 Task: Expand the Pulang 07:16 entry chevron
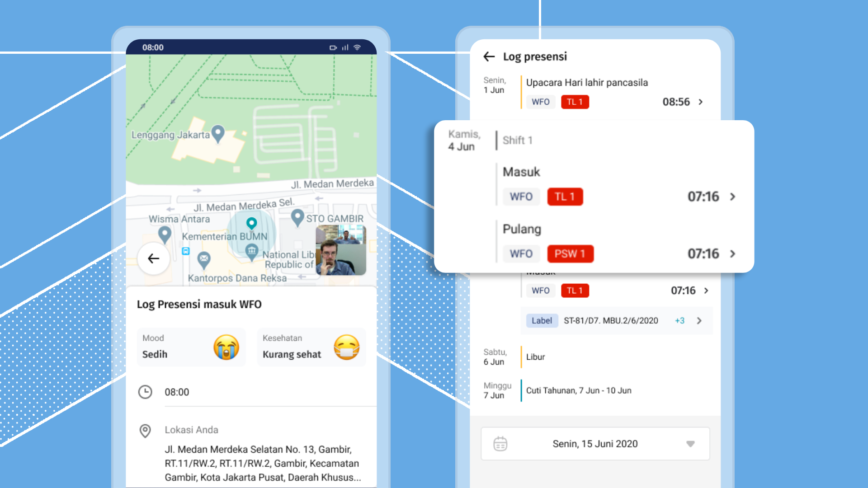(733, 254)
